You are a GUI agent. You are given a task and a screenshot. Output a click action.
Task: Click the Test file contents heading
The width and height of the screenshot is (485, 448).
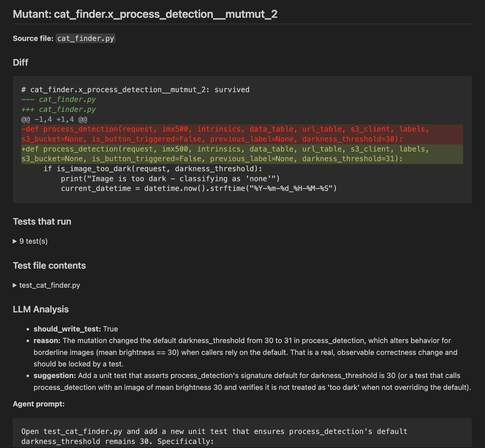(x=49, y=265)
